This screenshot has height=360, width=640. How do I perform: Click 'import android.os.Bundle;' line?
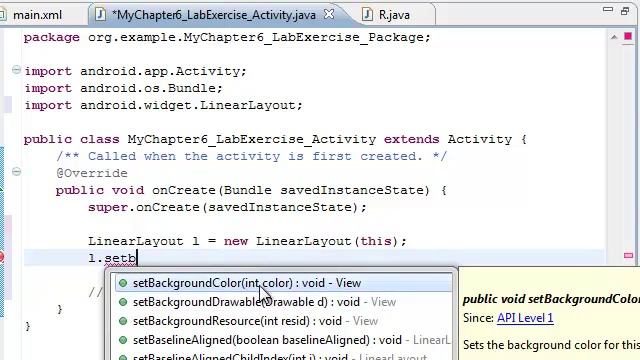[x=123, y=88]
